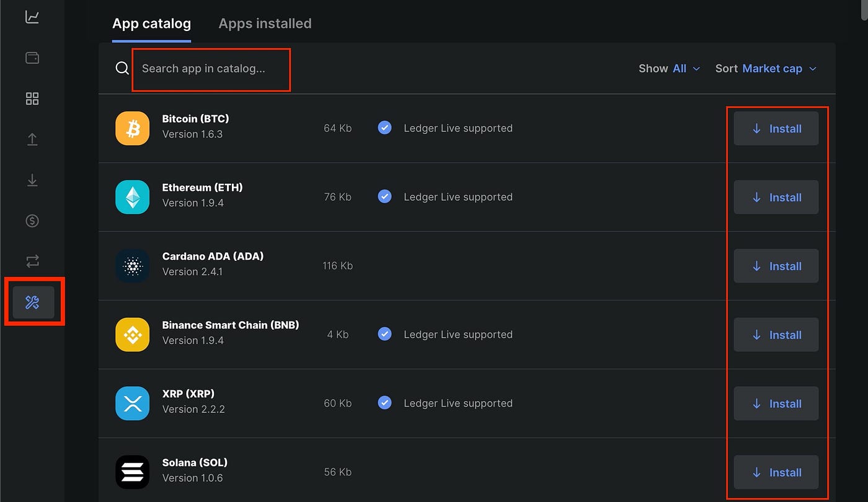Click the Bitcoin (BTC) app name

click(195, 118)
